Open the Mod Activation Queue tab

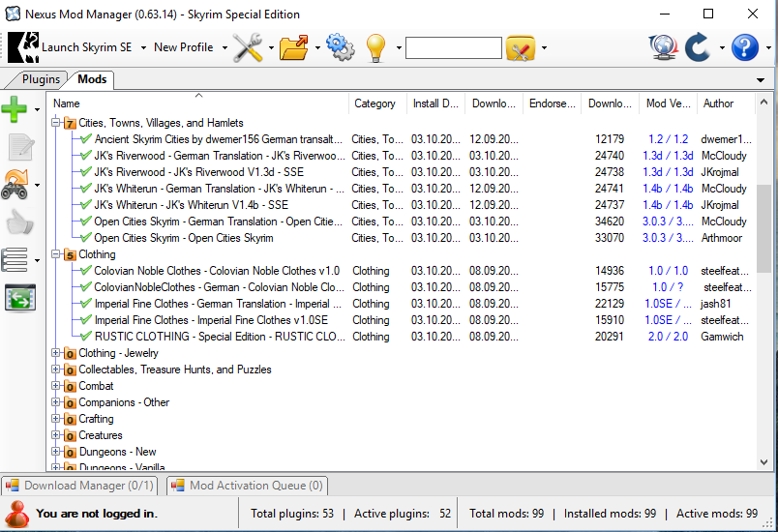[248, 486]
